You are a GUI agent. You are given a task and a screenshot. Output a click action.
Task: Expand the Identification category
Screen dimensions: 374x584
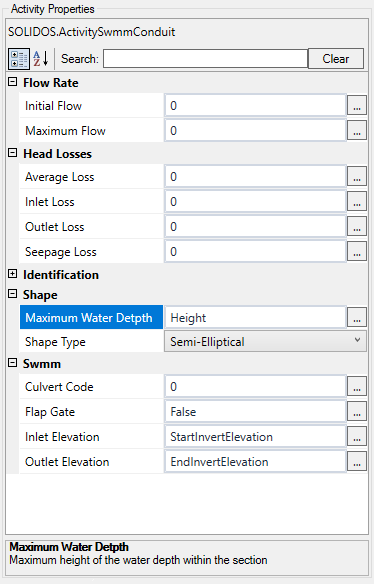[x=13, y=274]
